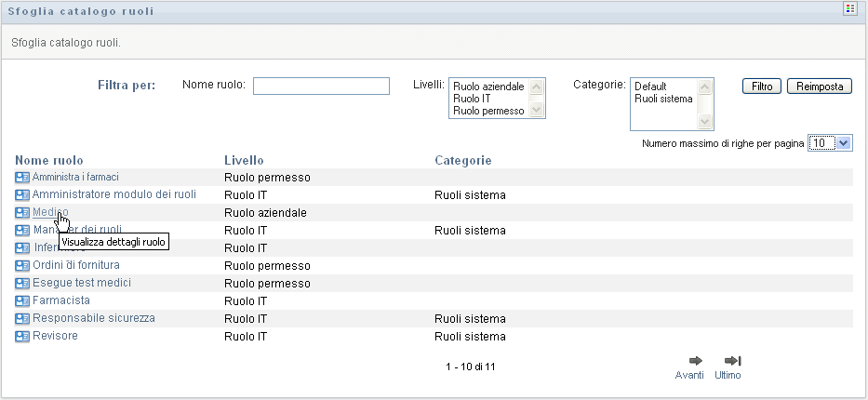
Task: Open the Esegue test medici role link
Action: coord(82,283)
